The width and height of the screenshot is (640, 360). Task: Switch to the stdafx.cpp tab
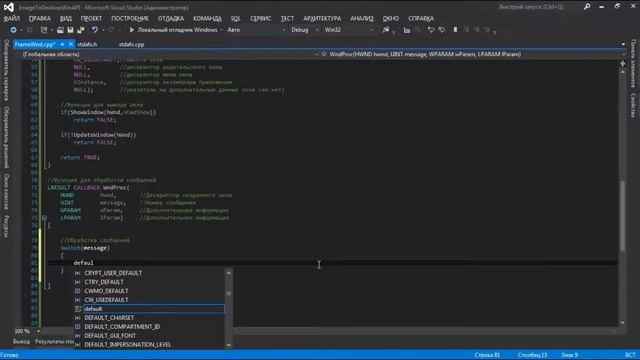coord(131,44)
